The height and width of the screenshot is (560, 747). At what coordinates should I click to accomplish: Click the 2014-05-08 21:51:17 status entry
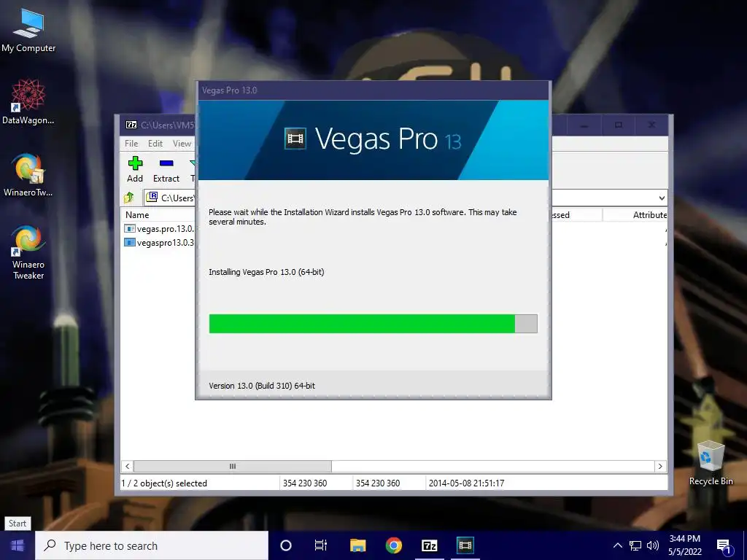466,483
